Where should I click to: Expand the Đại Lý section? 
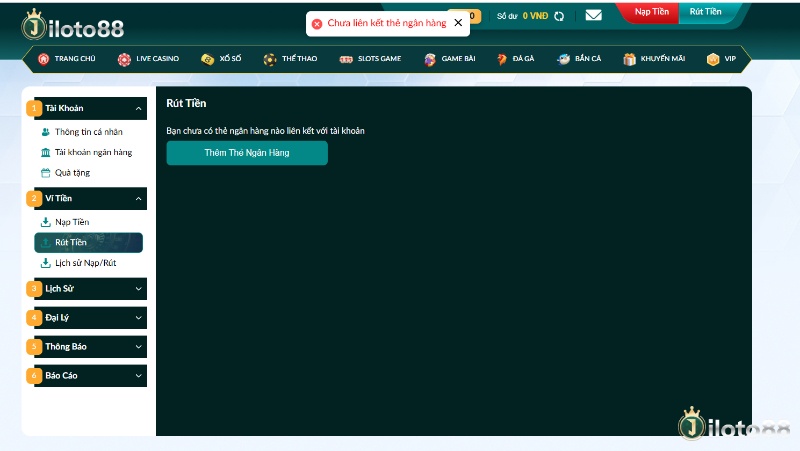coord(90,318)
